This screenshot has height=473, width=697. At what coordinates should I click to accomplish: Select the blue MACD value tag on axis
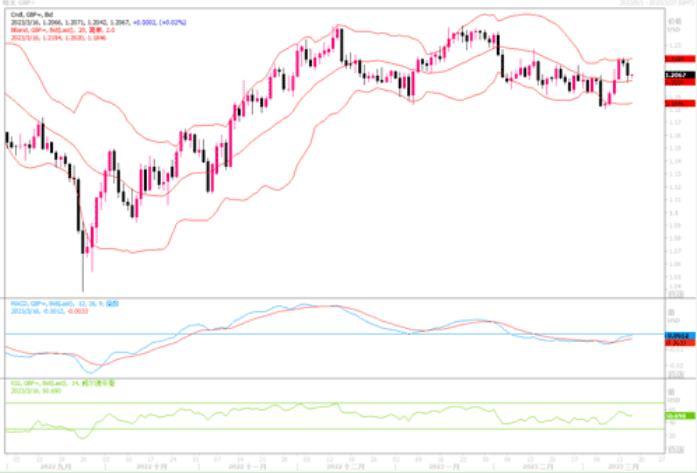(x=680, y=336)
